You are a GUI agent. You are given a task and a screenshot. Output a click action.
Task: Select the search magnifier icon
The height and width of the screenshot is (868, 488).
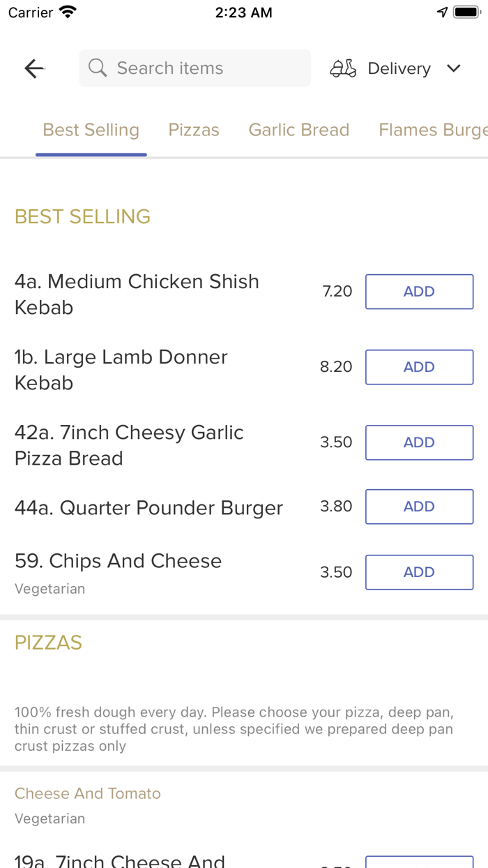coord(97,68)
